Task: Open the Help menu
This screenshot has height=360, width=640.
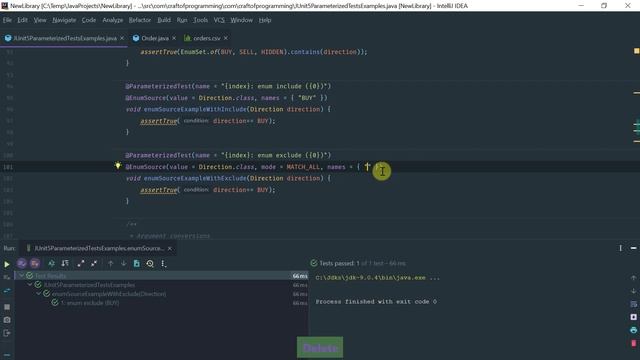Action: [265, 20]
